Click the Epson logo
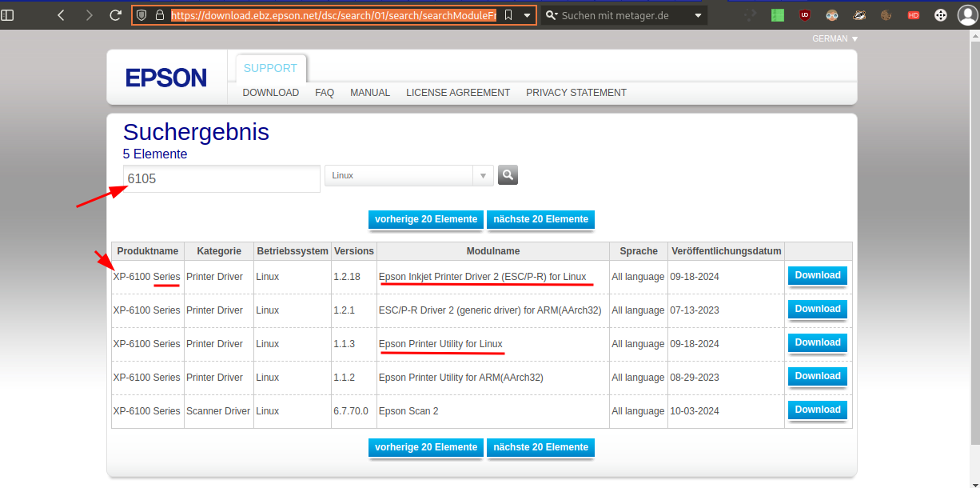Viewport: 980px width, 488px height. tap(166, 78)
